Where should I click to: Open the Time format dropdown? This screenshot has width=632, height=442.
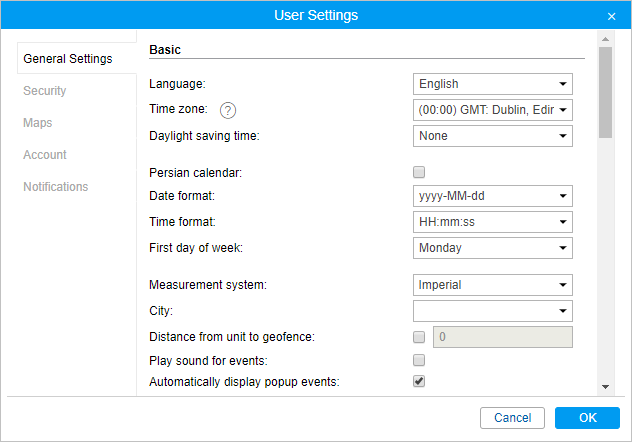pos(493,222)
